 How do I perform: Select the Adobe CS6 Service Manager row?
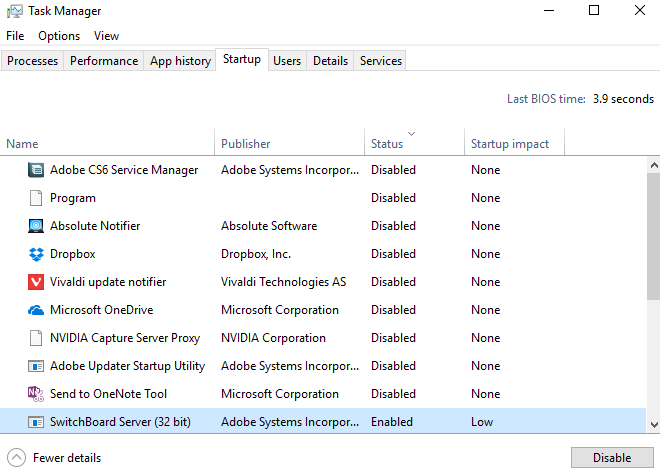(x=323, y=170)
